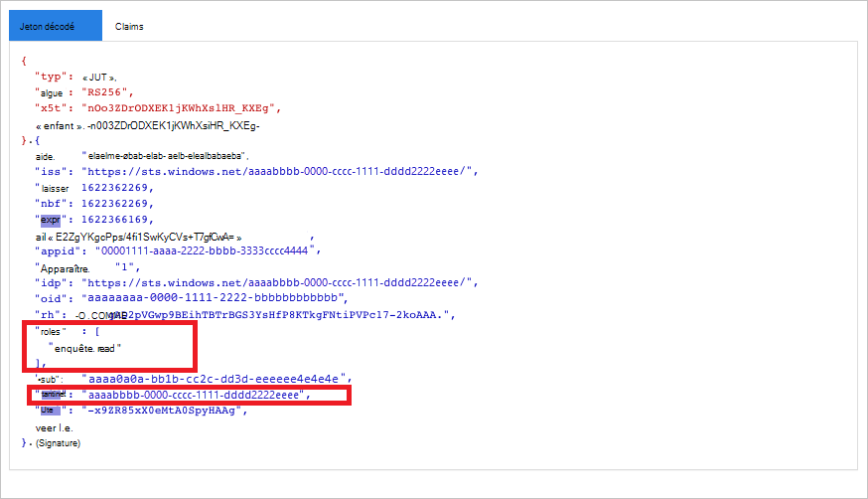This screenshot has width=868, height=499.
Task: Select the "enquête. read" role entry
Action: tap(84, 348)
